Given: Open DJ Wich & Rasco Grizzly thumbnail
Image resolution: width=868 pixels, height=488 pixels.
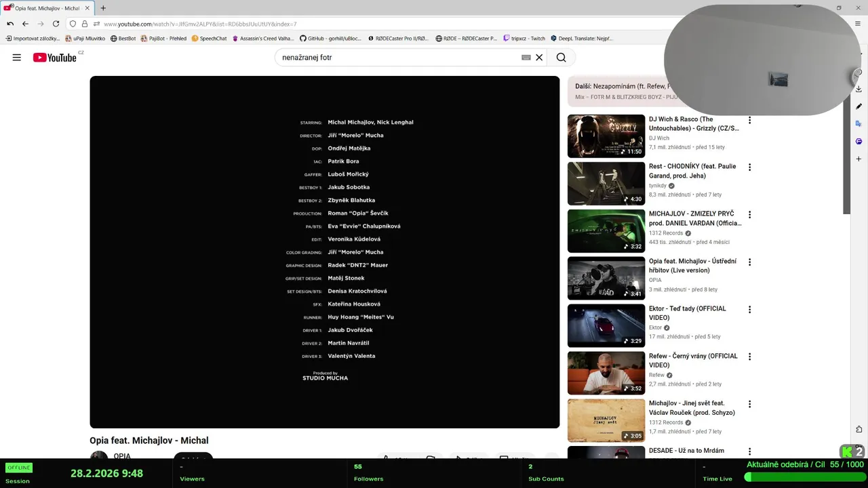Looking at the screenshot, I should pos(606,136).
